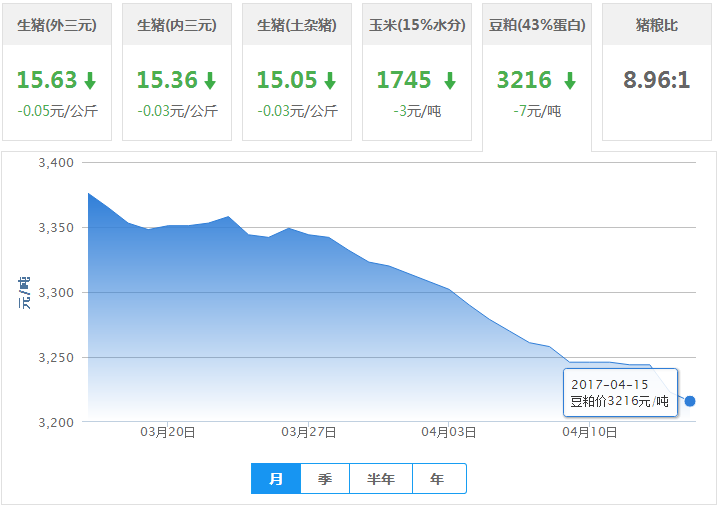Screen dimensions: 722x509
Task: Click the tooltip showing 豆粕价3216元/吨
Action: point(620,392)
